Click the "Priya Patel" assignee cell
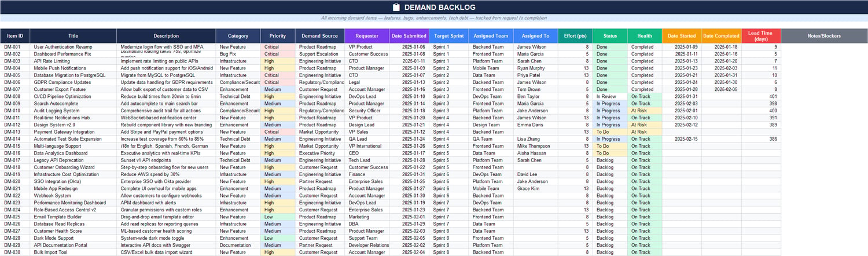 pos(535,75)
